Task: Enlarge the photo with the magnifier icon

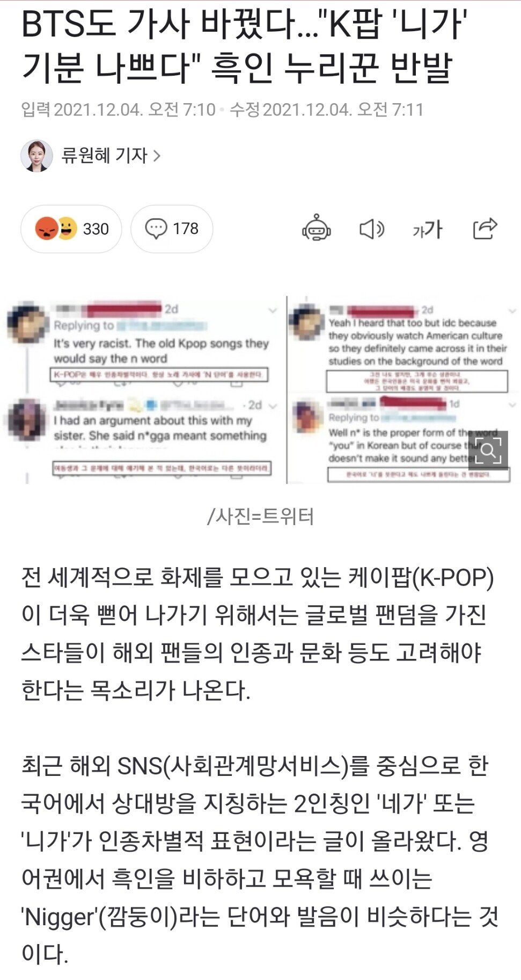Action: click(488, 450)
